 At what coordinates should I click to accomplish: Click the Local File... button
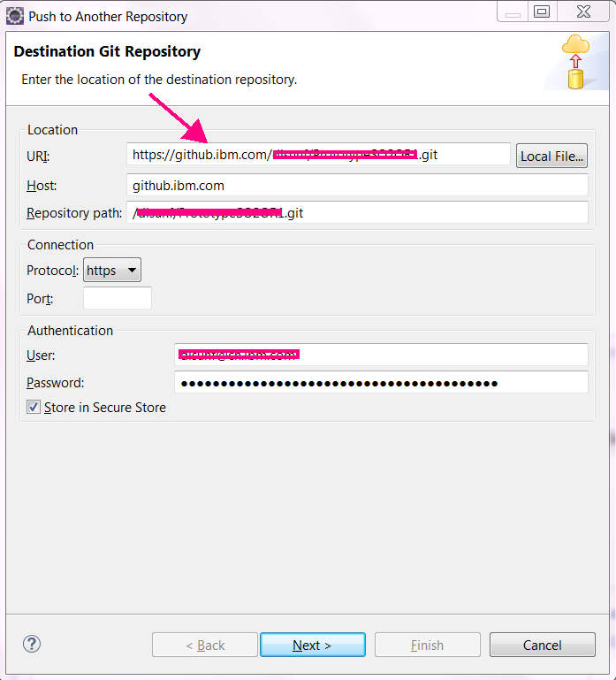click(551, 156)
